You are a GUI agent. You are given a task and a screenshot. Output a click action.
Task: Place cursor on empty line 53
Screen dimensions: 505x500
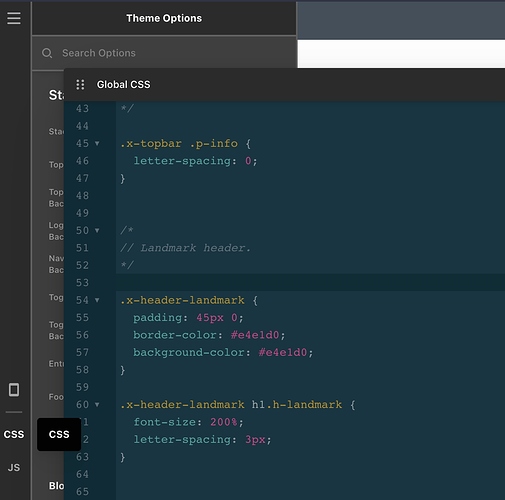tap(310, 283)
